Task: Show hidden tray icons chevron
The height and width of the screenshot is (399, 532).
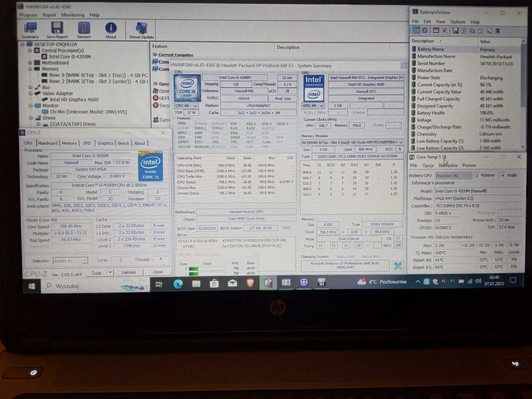Action: [417, 282]
